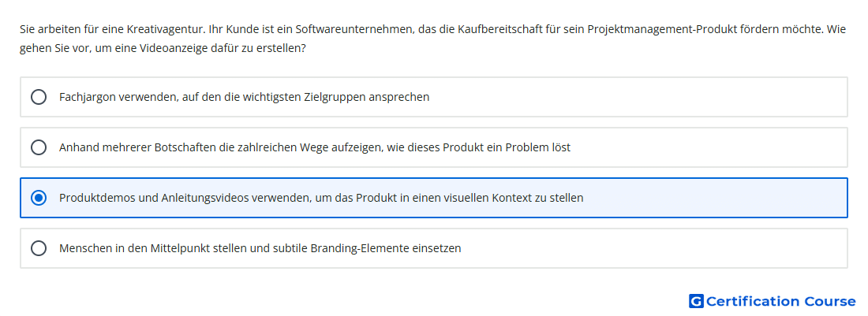Screen dimensions: 868x316
Task: Click the question line 'gehen Sie vor...'
Action: (x=163, y=48)
